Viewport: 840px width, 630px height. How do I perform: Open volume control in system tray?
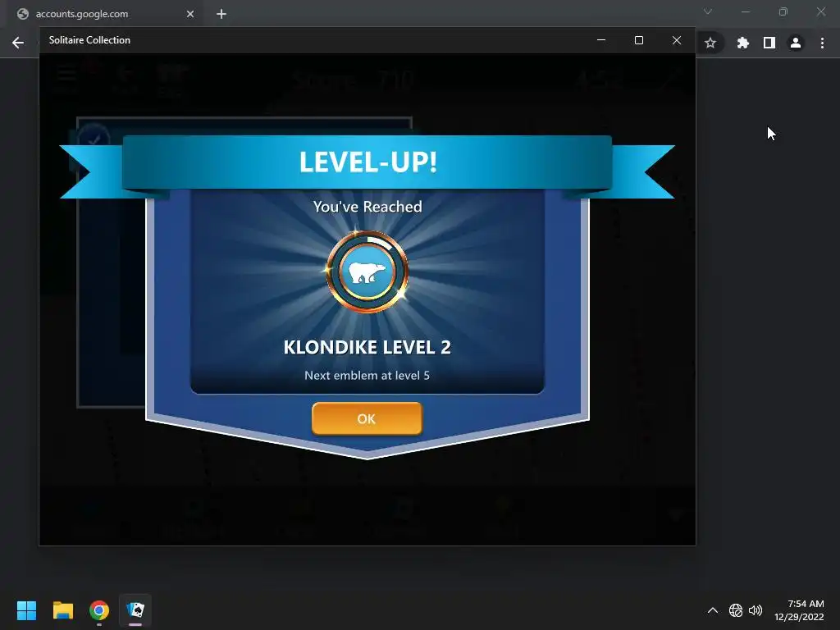(x=756, y=610)
